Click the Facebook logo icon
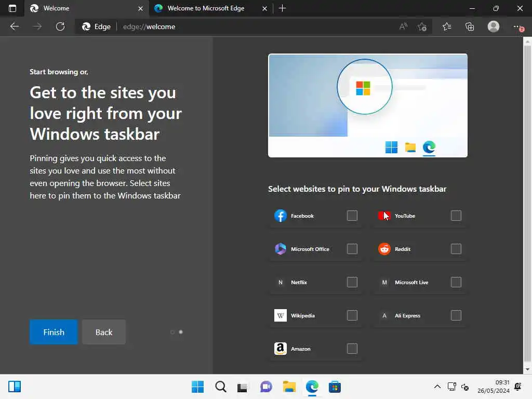The image size is (532, 399). click(x=280, y=216)
